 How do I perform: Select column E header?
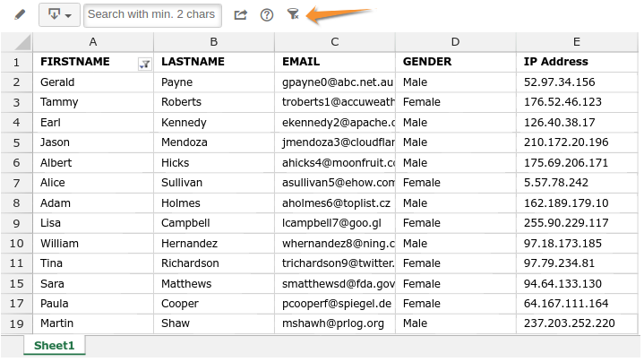point(576,42)
